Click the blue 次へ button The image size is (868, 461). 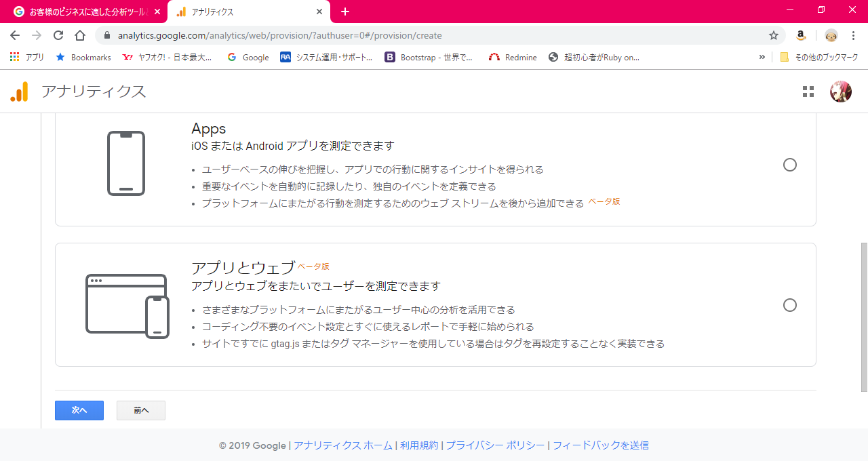(79, 410)
